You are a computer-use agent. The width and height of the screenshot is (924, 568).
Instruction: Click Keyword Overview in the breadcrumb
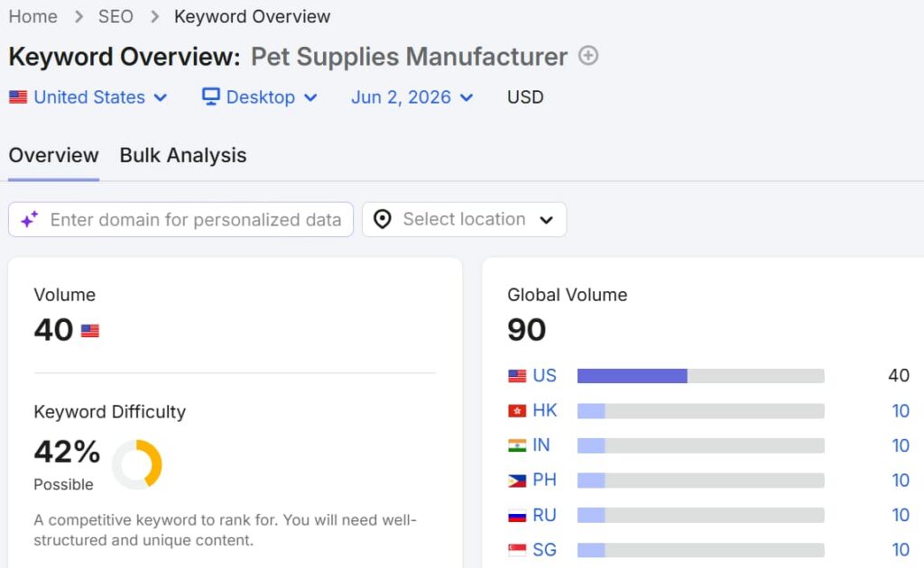(x=253, y=16)
